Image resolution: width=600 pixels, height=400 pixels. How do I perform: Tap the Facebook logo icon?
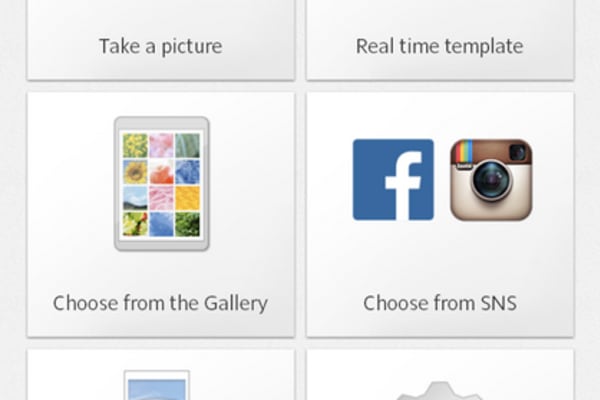tap(393, 180)
